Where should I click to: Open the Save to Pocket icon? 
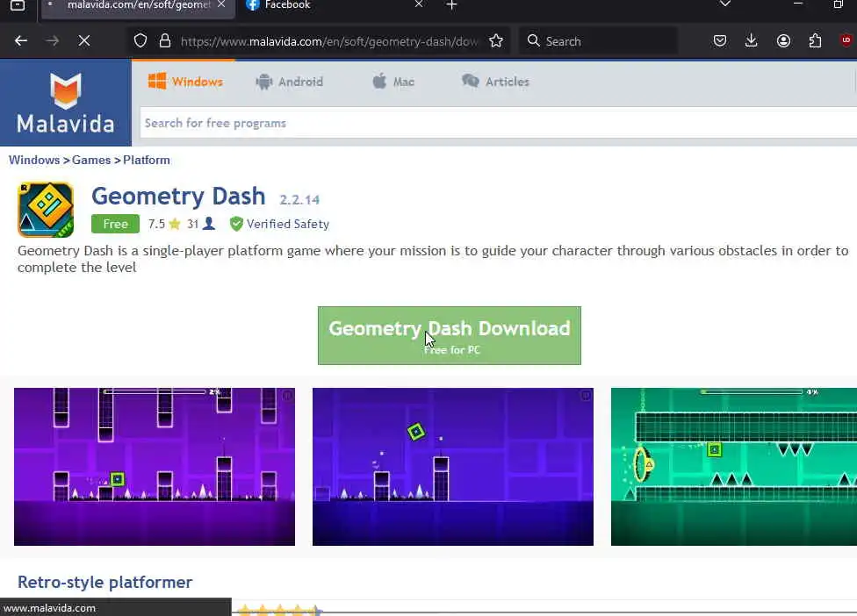pyautogui.click(x=720, y=41)
